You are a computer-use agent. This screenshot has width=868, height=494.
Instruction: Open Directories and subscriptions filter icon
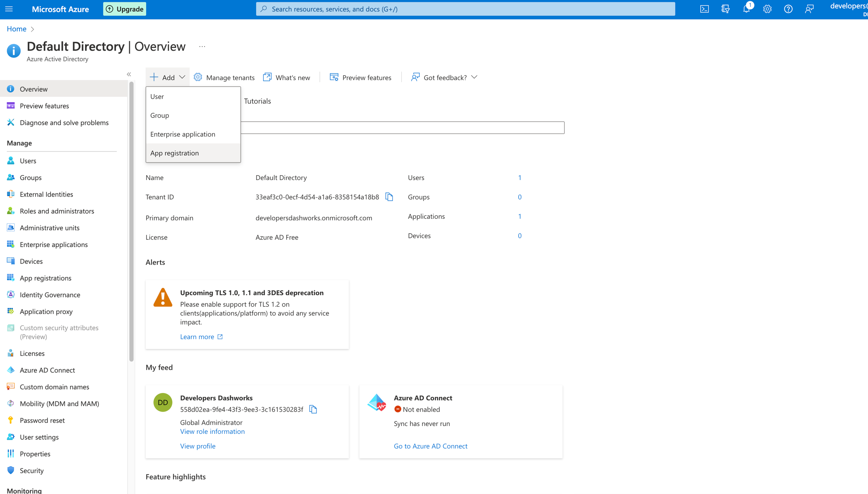pos(725,9)
